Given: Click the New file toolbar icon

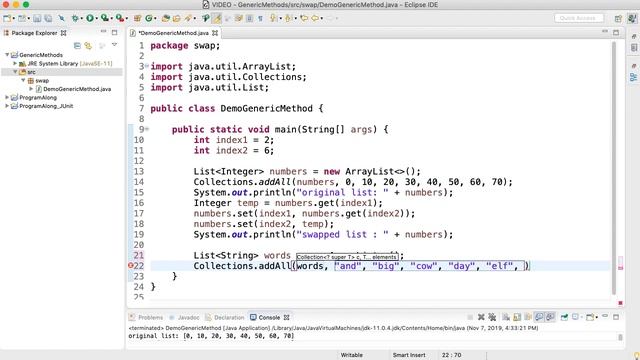Looking at the screenshot, I should [x=7, y=18].
